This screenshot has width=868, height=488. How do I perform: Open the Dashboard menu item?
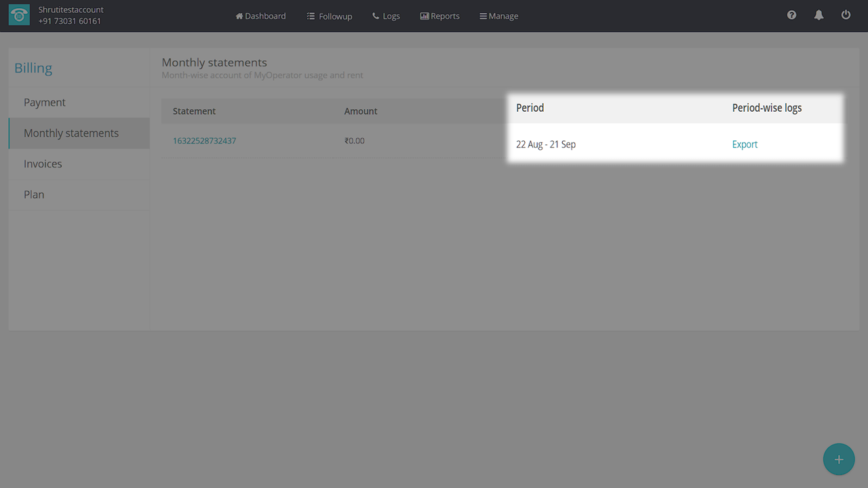(260, 16)
